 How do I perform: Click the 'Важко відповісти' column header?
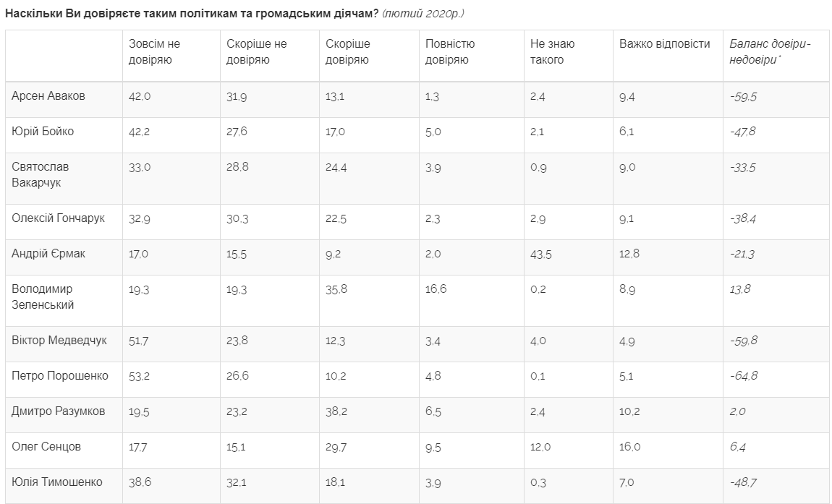tap(664, 44)
